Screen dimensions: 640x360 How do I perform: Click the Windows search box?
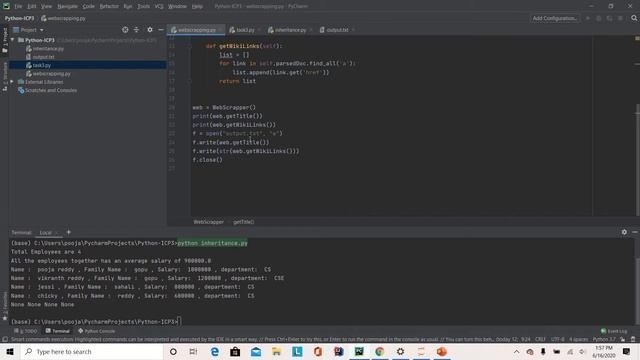click(x=92, y=351)
